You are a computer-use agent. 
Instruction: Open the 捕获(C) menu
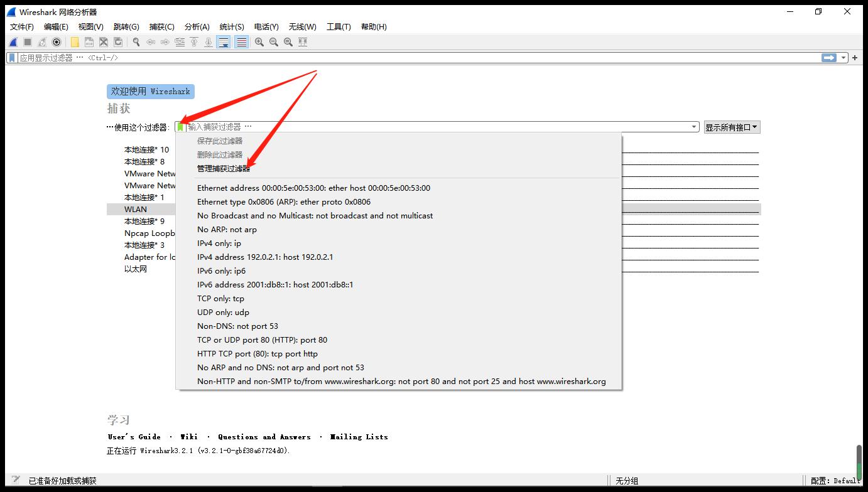(x=162, y=27)
